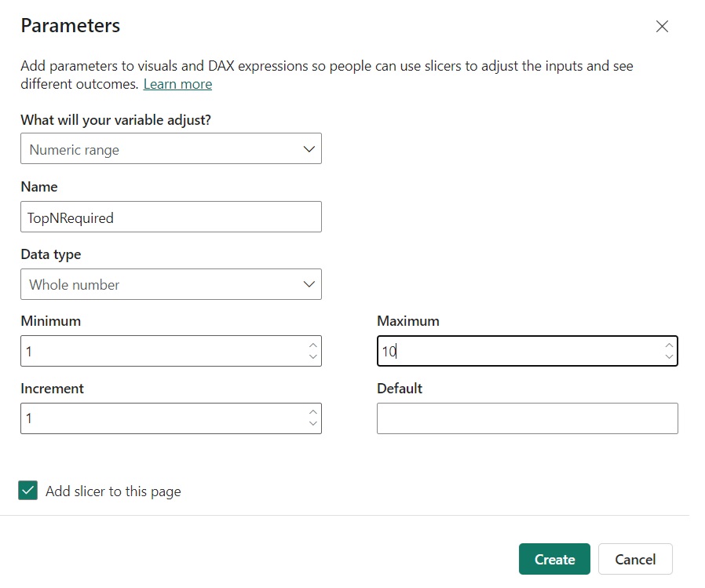Uncheck Add slicer to this page
This screenshot has height=588, width=705.
click(28, 491)
